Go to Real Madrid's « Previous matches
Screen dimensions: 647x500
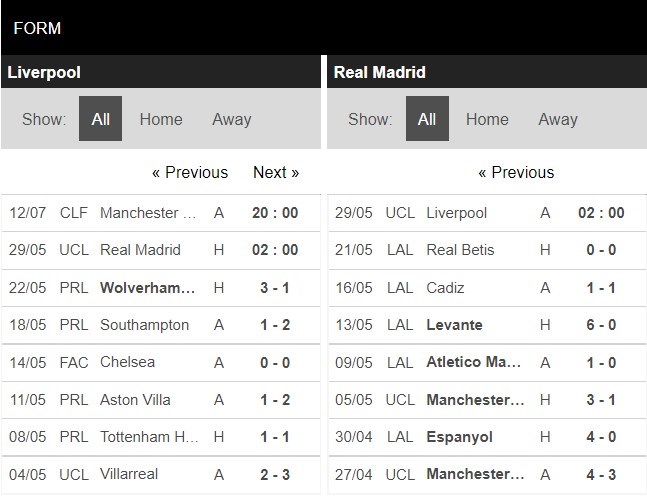(516, 172)
